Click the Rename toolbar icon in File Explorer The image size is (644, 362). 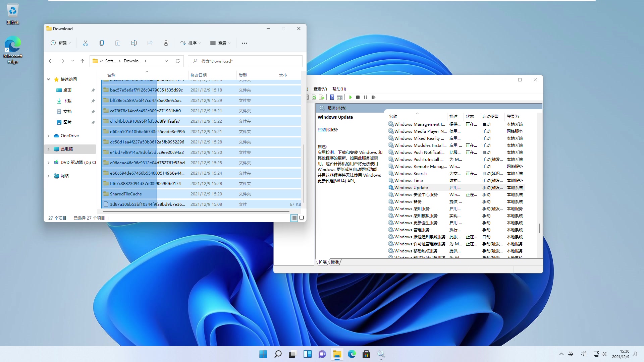(x=134, y=43)
